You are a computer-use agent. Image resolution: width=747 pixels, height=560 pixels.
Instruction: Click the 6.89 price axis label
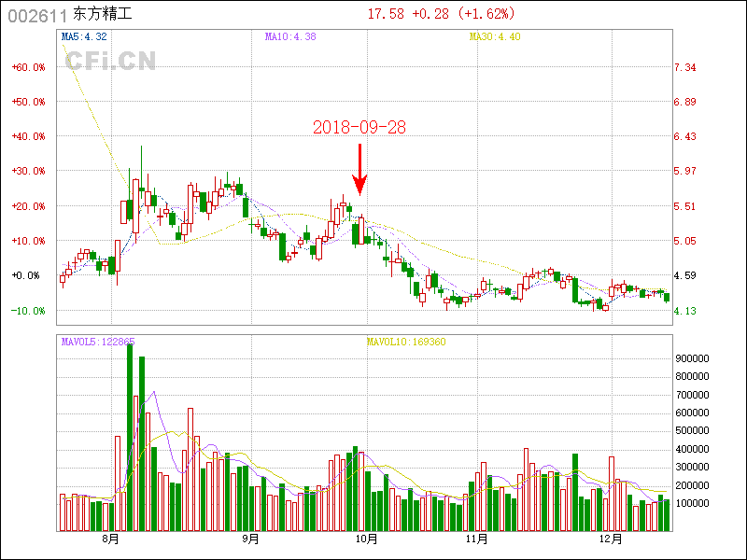click(685, 102)
